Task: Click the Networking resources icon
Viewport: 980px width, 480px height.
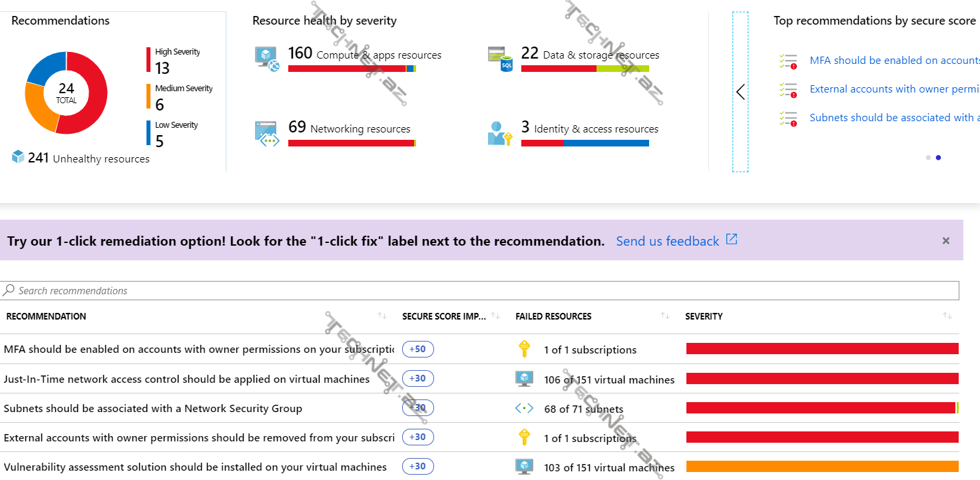Action: pyautogui.click(x=267, y=133)
